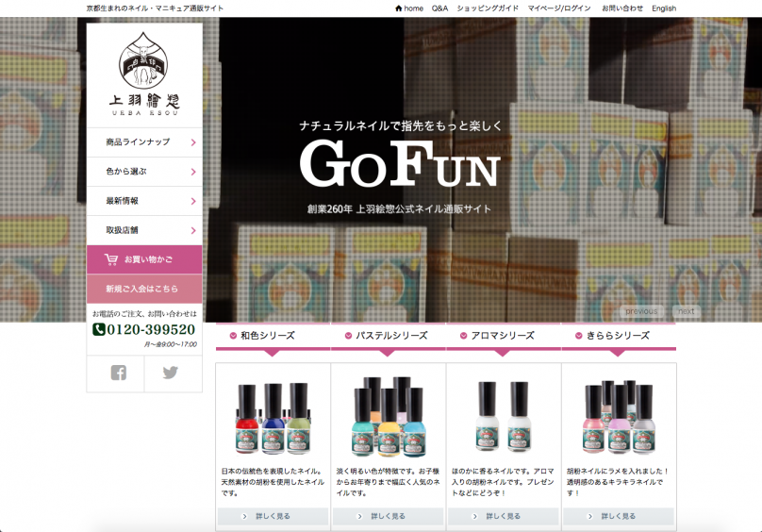Click 創業260年 subtitle text

point(399,209)
